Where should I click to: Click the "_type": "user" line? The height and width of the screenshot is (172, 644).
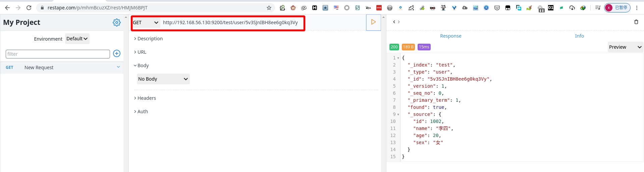coord(430,72)
